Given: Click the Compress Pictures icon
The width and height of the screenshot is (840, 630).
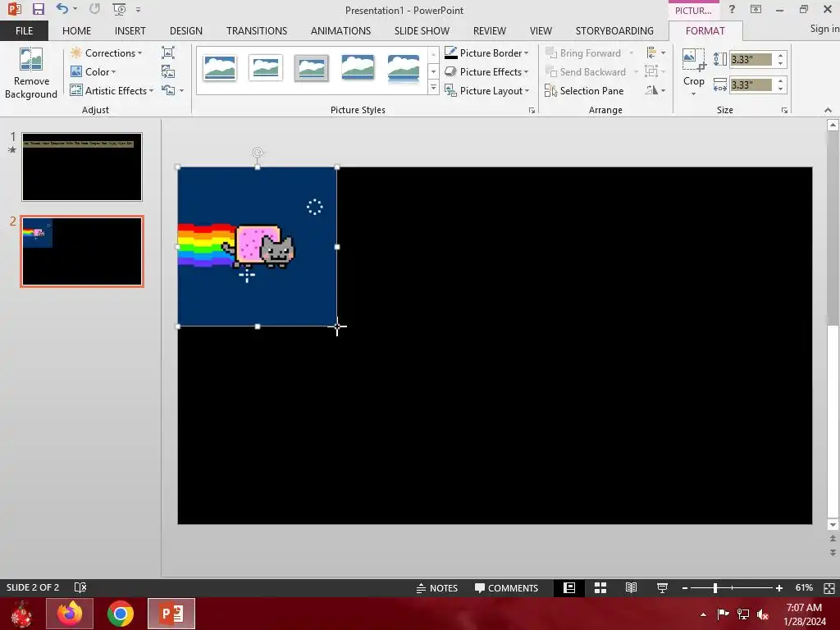Looking at the screenshot, I should (x=168, y=52).
